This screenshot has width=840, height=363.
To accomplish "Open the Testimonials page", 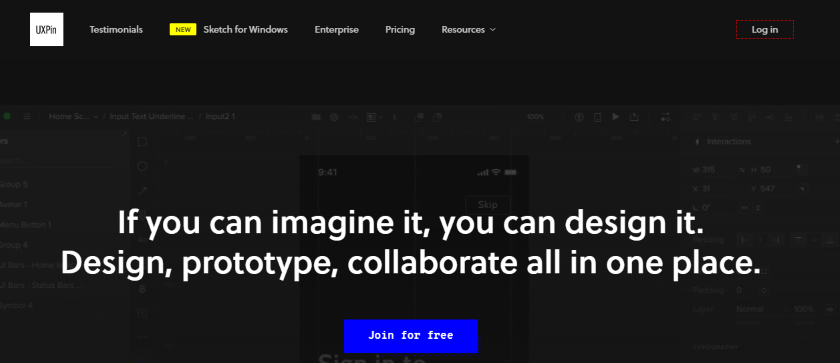I will (116, 29).
